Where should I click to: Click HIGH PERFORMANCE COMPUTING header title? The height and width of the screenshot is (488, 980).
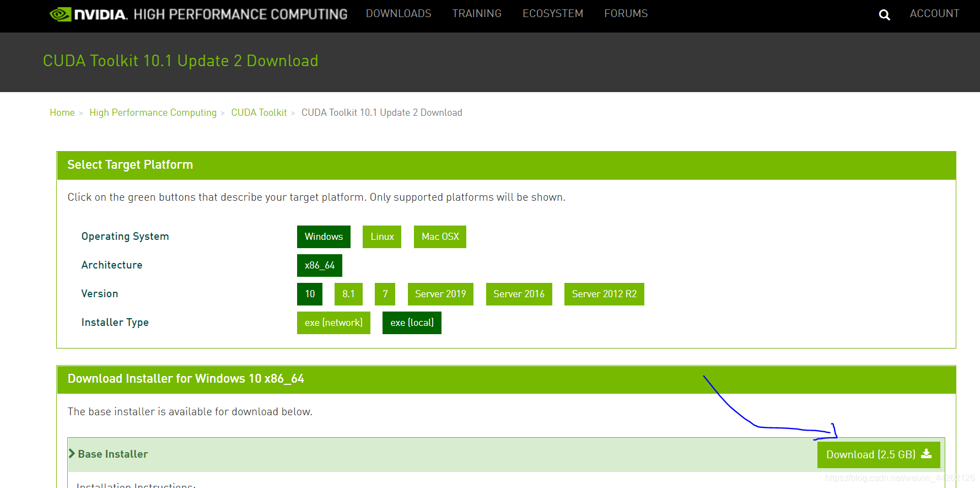(x=240, y=14)
